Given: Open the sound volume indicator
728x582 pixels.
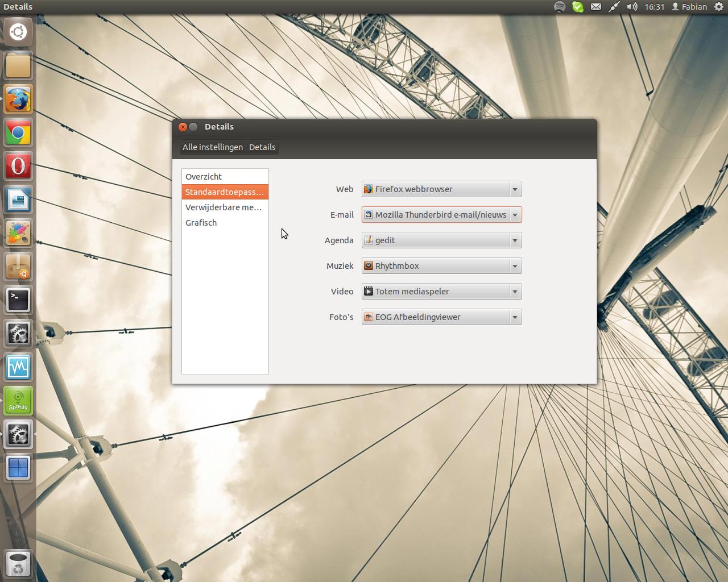Looking at the screenshot, I should pyautogui.click(x=632, y=7).
